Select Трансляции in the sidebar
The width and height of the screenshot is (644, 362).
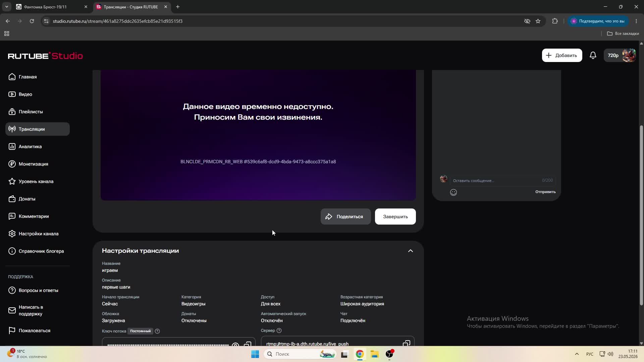(38, 129)
